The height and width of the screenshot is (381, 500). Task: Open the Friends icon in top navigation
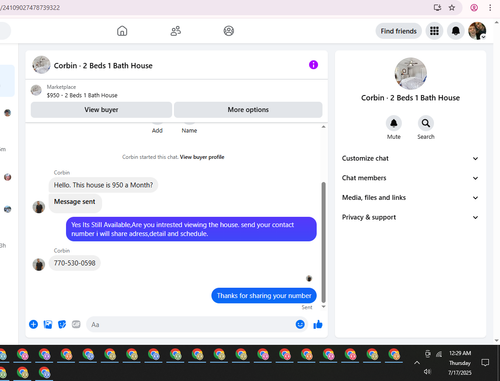176,31
